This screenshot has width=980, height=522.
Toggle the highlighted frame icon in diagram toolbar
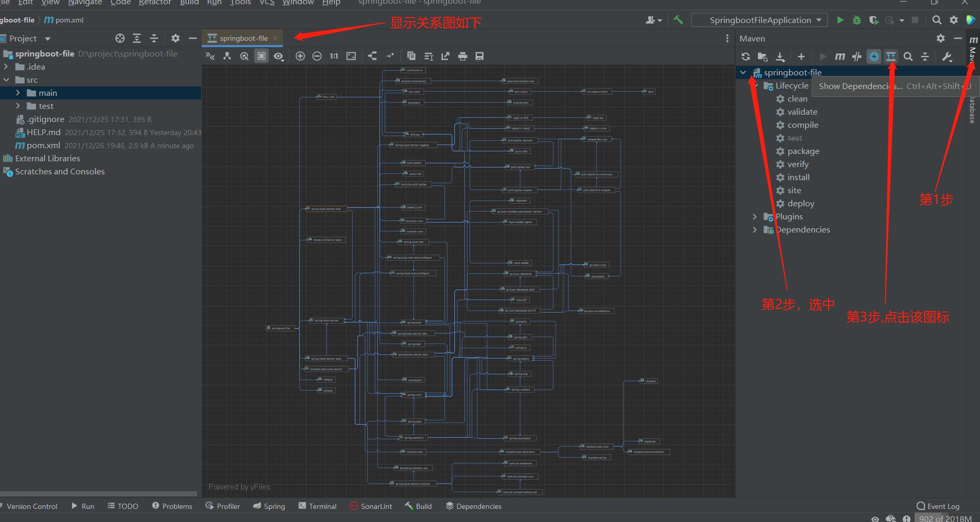(x=261, y=56)
